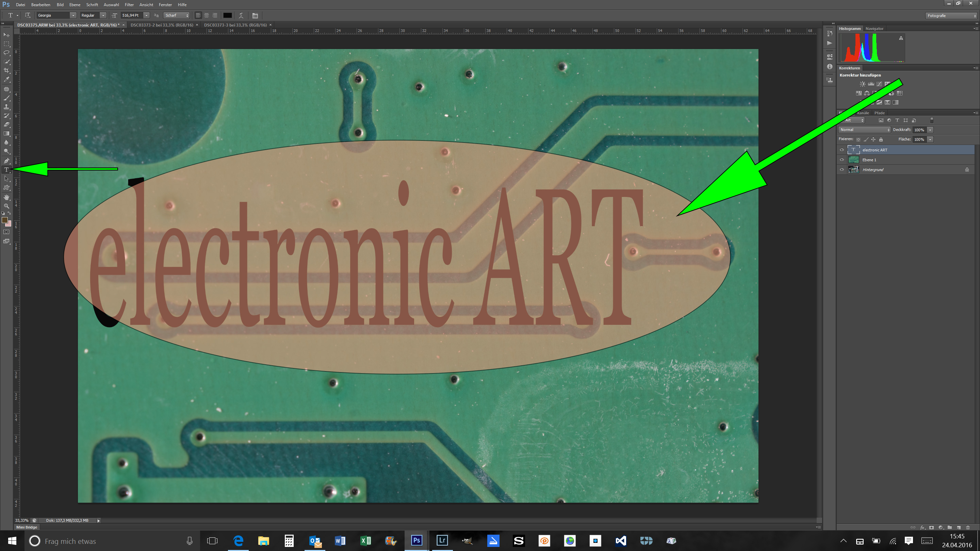Center align text
This screenshot has height=551, width=980.
tap(207, 16)
